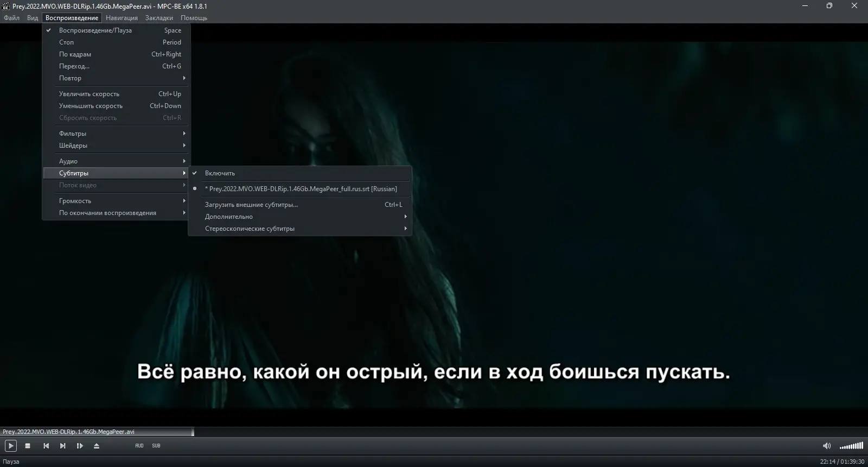
Task: Minimize the MPC-BE window
Action: (x=805, y=6)
